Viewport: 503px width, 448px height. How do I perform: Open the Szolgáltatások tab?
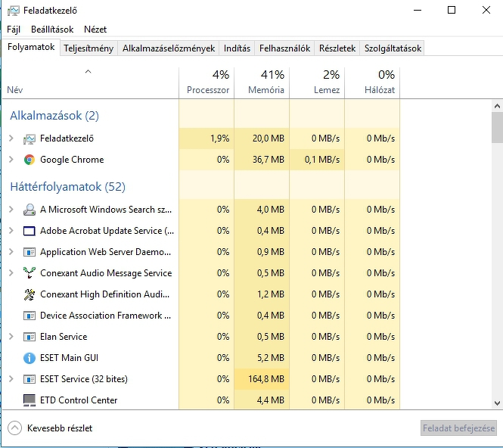392,48
